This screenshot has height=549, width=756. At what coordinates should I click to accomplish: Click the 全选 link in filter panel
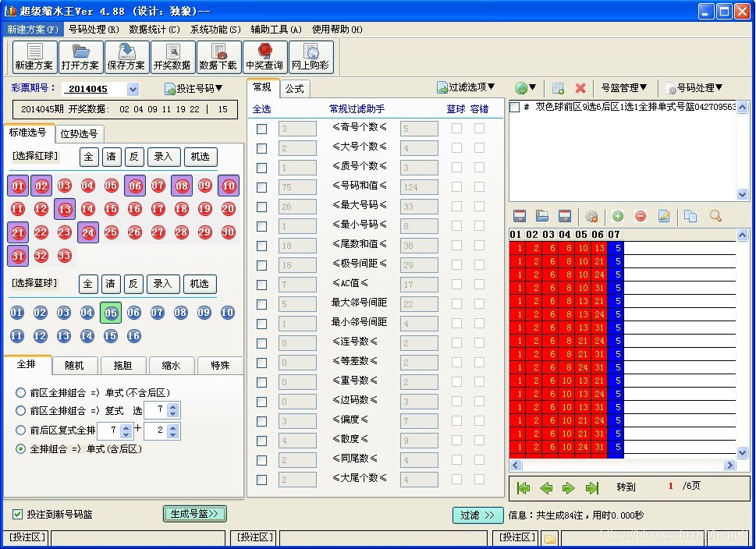[x=262, y=109]
